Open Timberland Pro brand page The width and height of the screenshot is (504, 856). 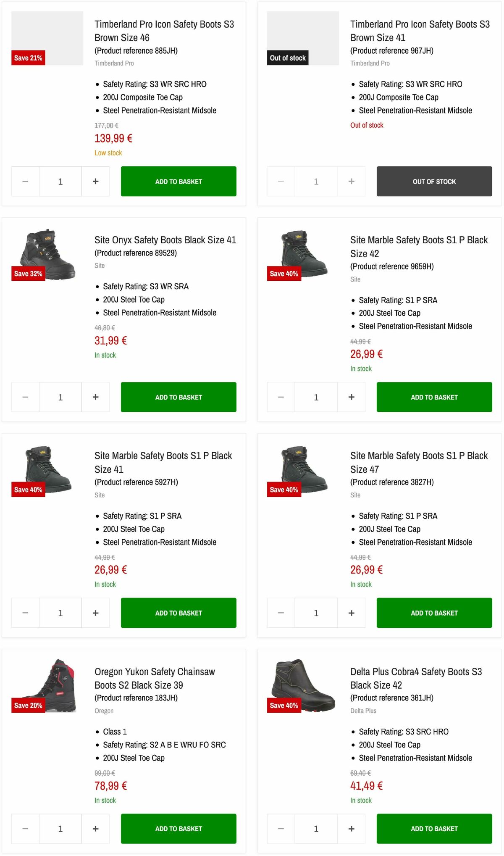coord(114,63)
